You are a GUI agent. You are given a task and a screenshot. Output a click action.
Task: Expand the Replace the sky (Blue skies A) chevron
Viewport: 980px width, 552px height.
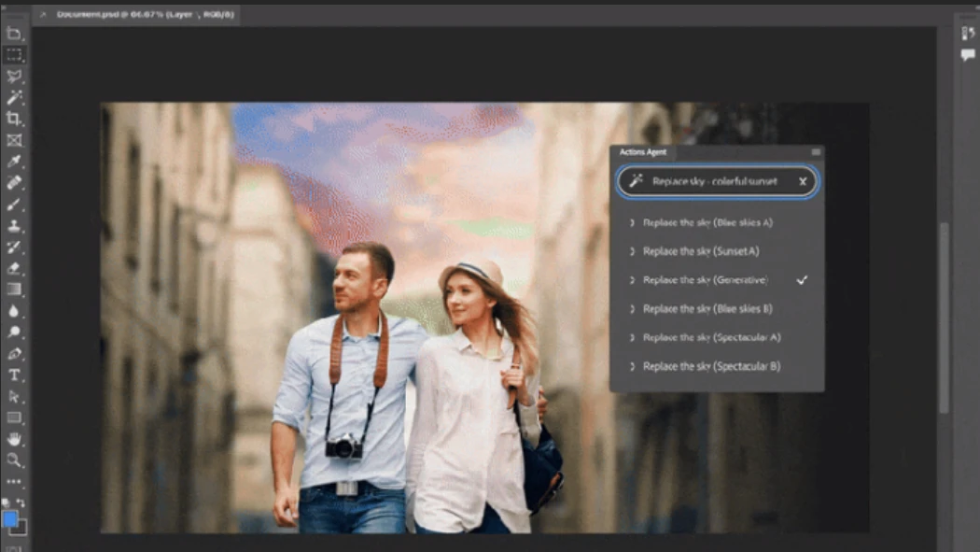tap(632, 223)
